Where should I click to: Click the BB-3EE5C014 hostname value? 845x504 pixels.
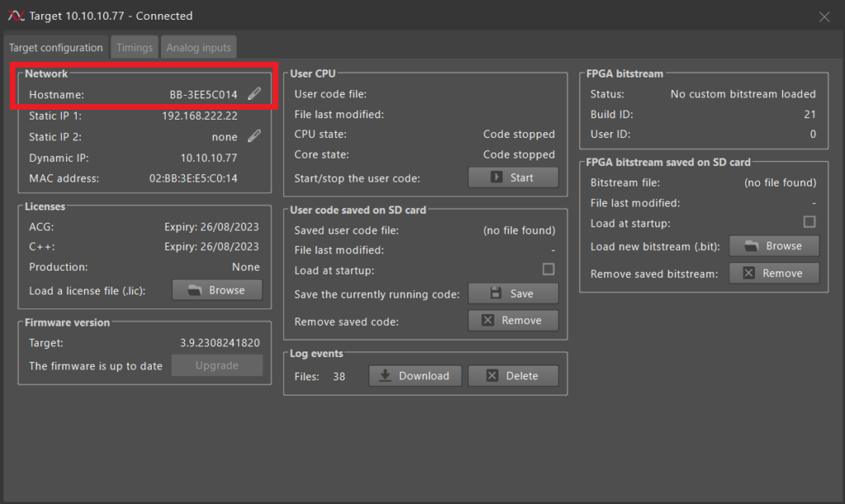click(203, 95)
